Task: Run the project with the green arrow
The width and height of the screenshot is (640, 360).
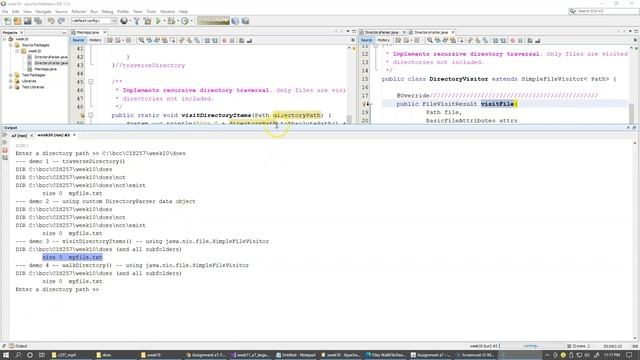Action: click(158, 21)
